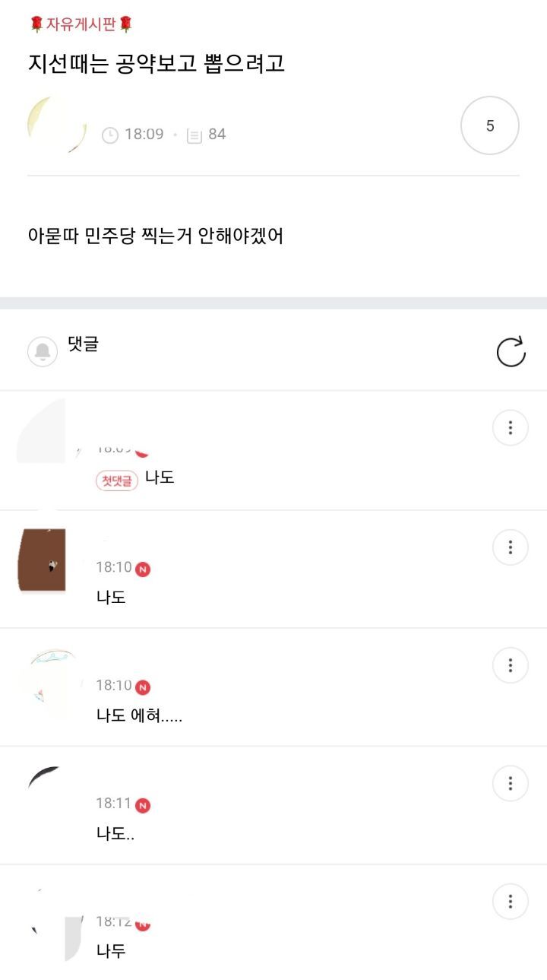The width and height of the screenshot is (547, 980).
Task: Open options menu for '나도 에혀.....' comment
Action: coord(511,665)
